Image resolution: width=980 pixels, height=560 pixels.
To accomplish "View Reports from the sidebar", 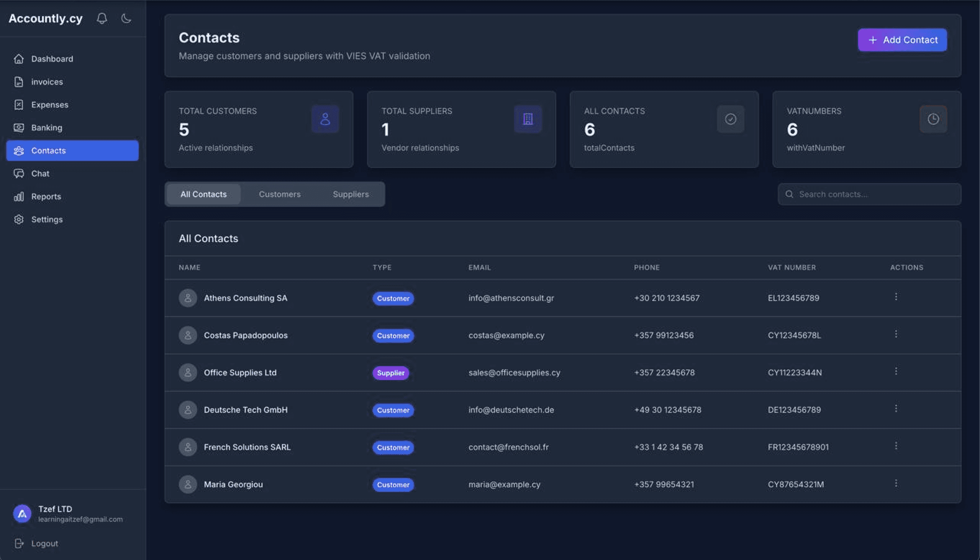I will pyautogui.click(x=46, y=196).
